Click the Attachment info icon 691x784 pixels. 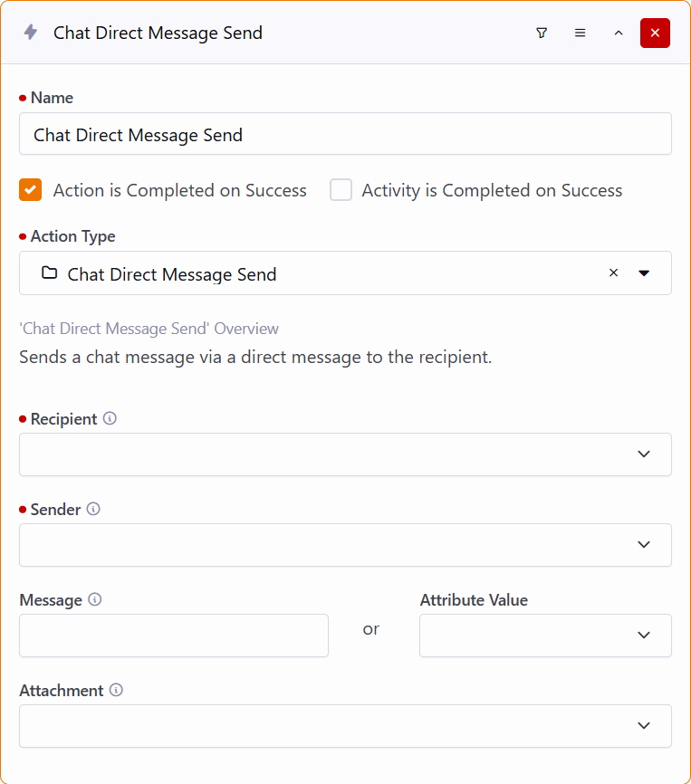click(116, 690)
